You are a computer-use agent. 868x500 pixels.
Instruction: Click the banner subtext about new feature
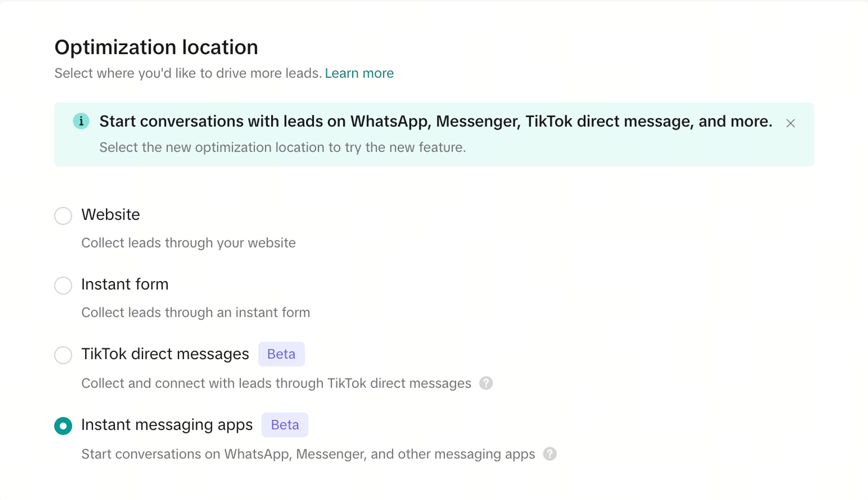point(283,147)
